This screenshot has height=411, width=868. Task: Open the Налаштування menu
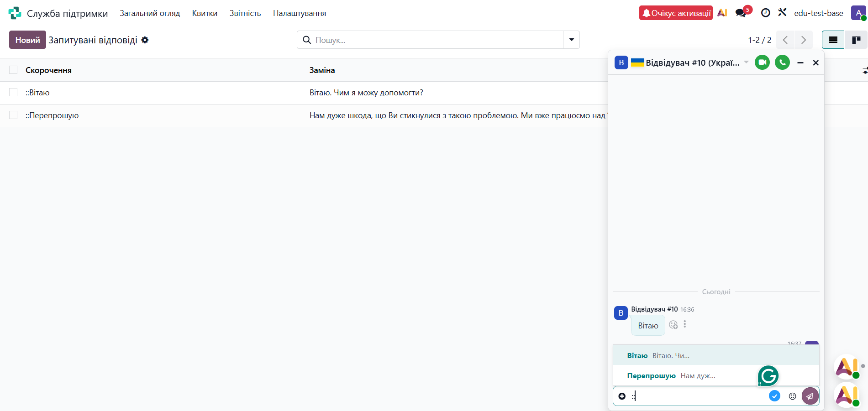(x=299, y=13)
